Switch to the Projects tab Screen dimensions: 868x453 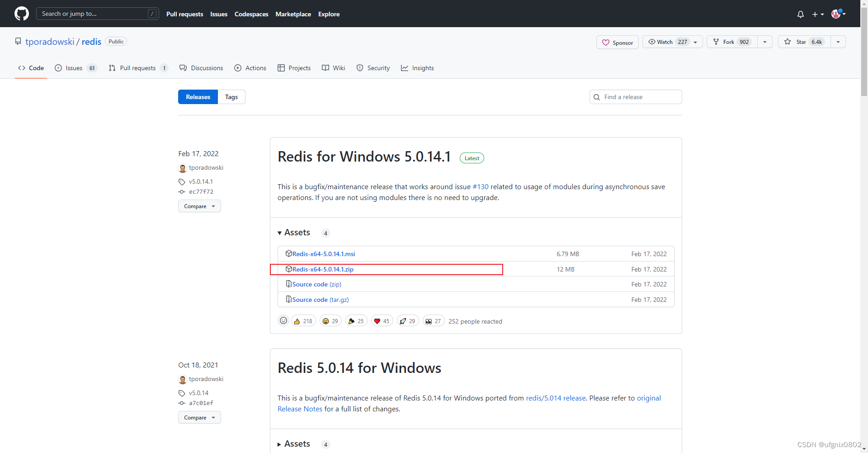point(294,68)
